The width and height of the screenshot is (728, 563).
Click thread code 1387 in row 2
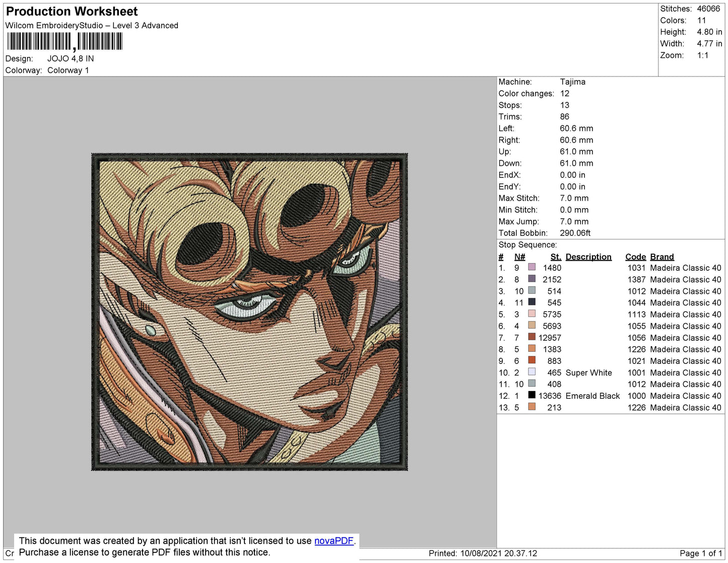pos(636,279)
